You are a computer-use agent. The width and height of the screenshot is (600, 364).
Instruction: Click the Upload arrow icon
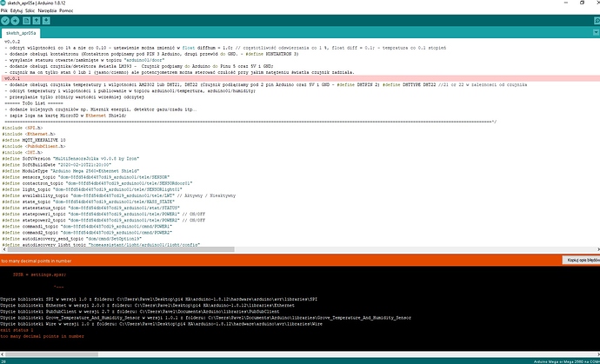15,21
